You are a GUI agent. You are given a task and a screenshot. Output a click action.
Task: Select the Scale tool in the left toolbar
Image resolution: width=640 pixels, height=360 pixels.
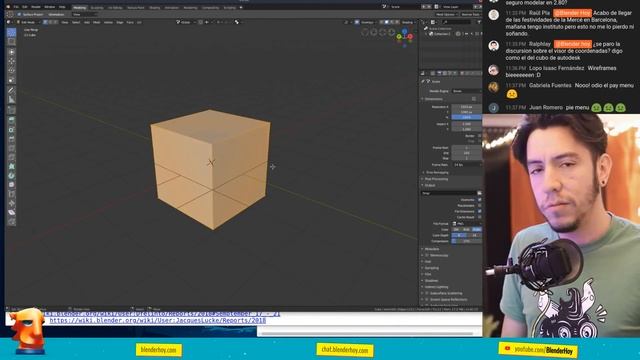[x=11, y=80]
